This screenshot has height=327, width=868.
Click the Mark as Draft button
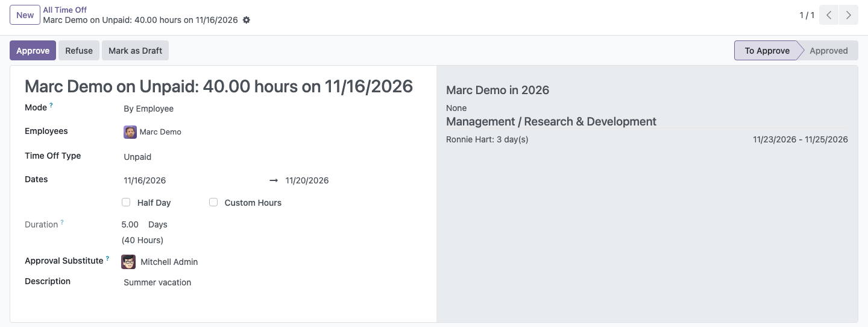coord(135,51)
